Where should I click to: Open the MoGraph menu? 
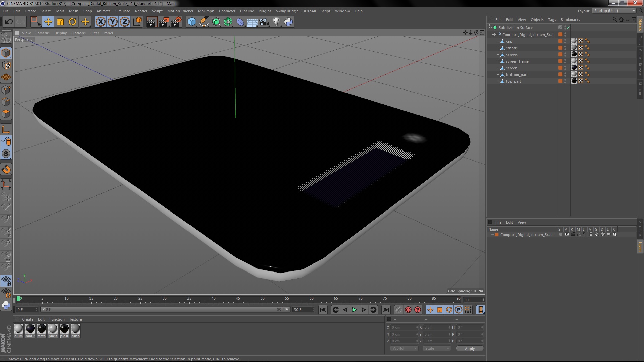tap(206, 11)
